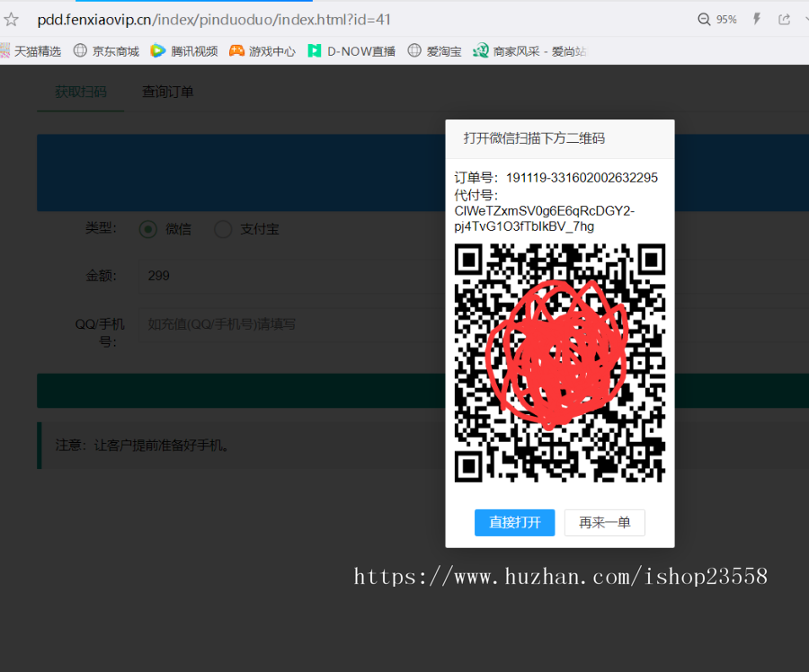Select the 微信 payment radio button
This screenshot has height=672, width=809.
[x=147, y=229]
